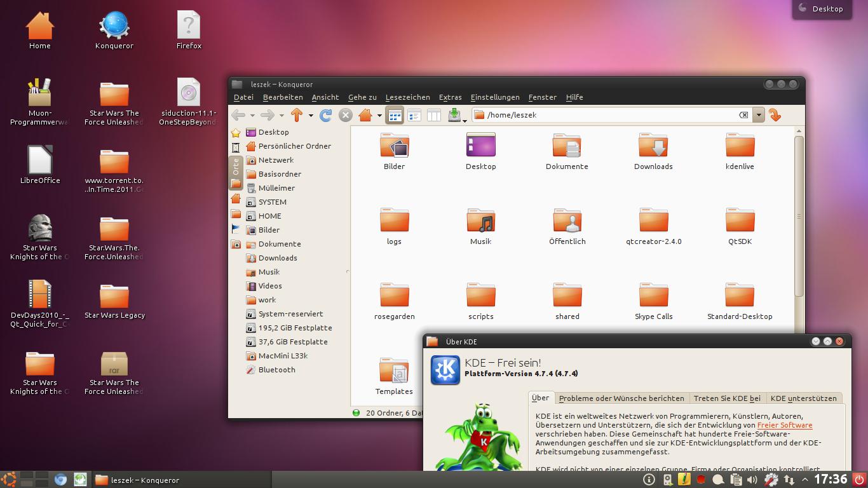Open the Lesezeichen menu
Screen dimensions: 868x488
coord(407,97)
